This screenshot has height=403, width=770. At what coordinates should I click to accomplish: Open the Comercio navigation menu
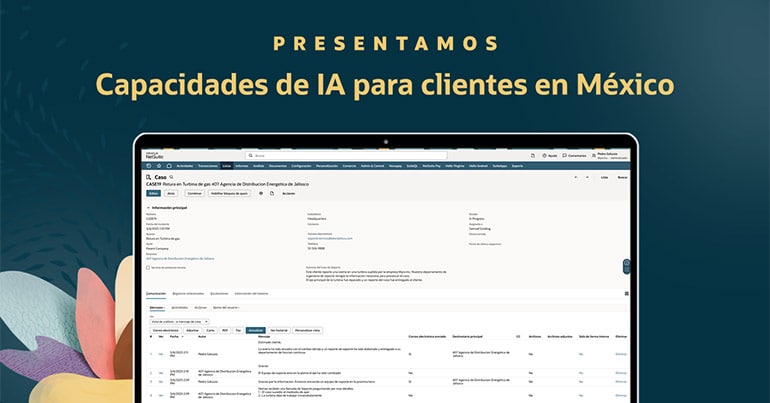tap(349, 166)
